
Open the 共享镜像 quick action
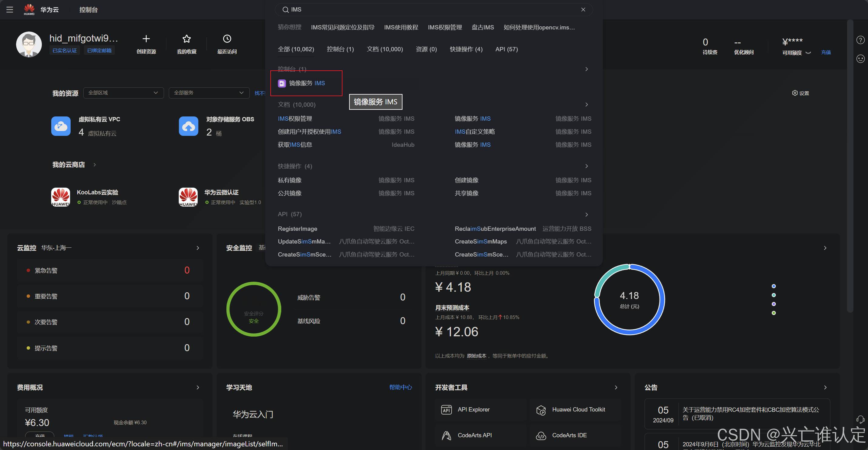coord(466,193)
